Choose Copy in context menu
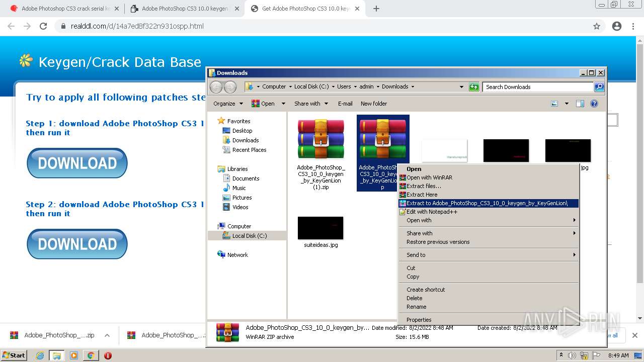The height and width of the screenshot is (362, 644). click(x=488, y=277)
